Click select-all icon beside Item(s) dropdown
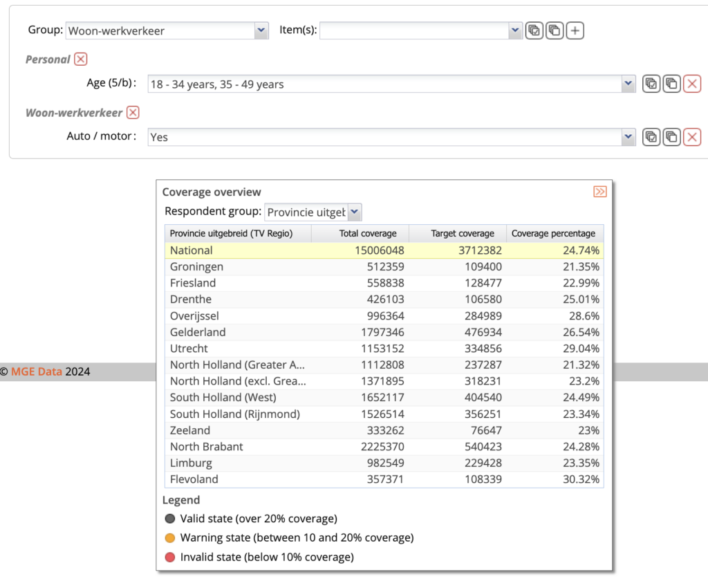Screen dimensions: 708x588 coord(534,30)
